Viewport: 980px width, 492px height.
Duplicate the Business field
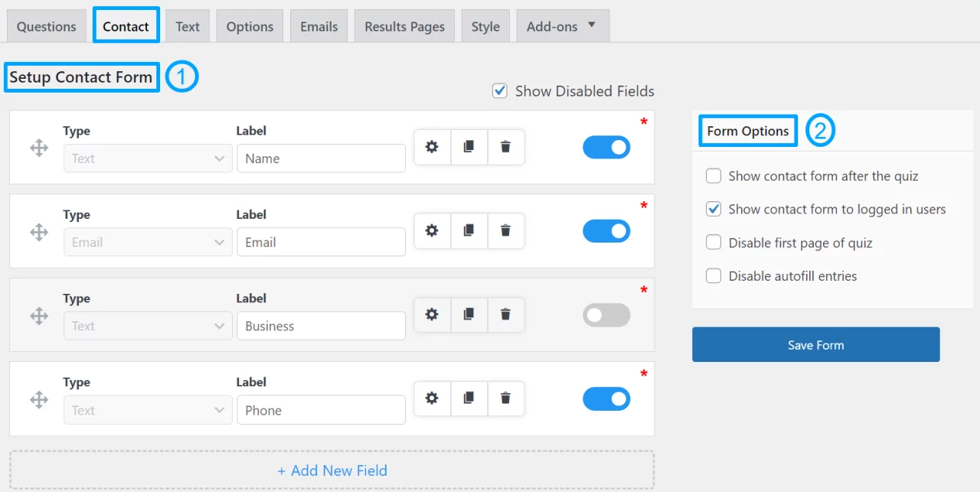point(469,314)
